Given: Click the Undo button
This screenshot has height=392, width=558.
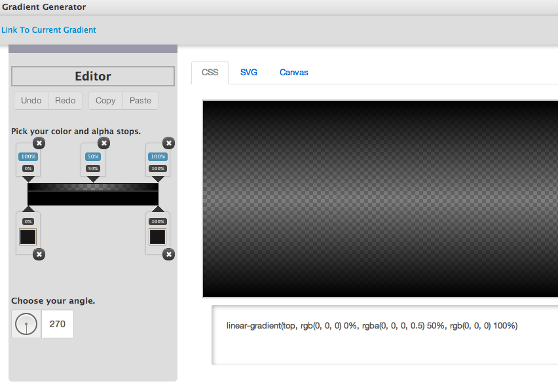Looking at the screenshot, I should [31, 100].
